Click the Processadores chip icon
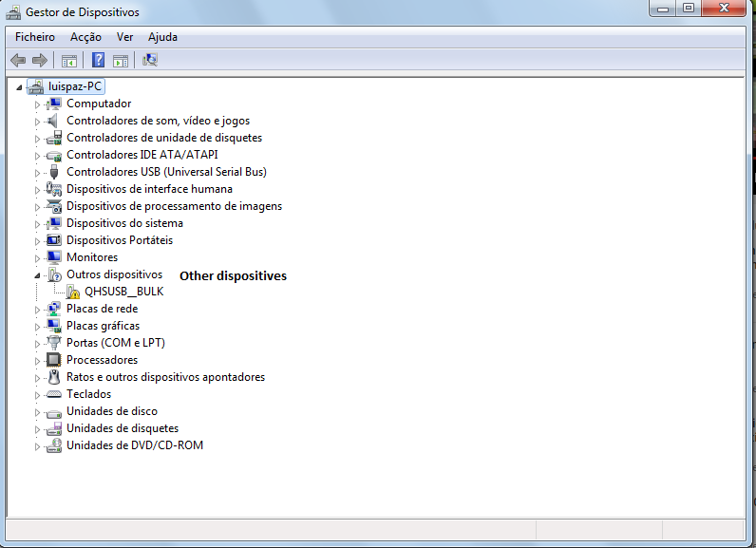 54,360
